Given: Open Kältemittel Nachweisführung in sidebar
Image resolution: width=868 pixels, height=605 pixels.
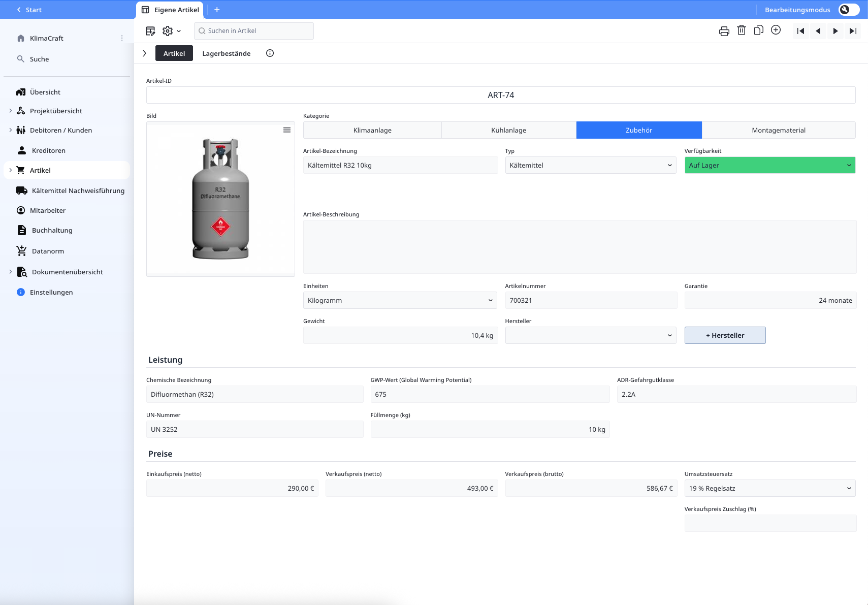Looking at the screenshot, I should [78, 191].
